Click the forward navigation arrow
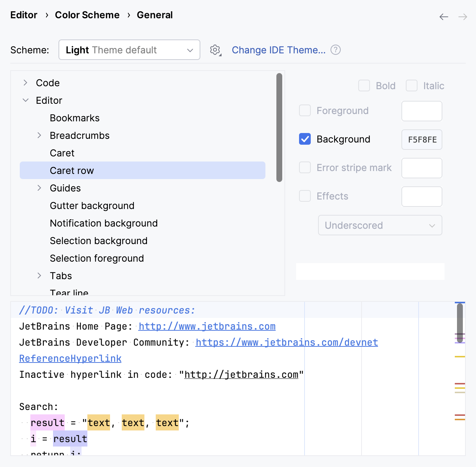 462,17
